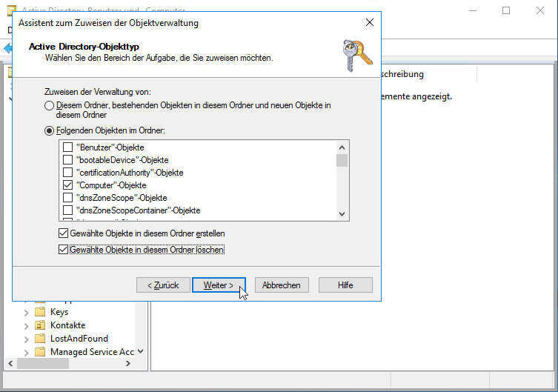The height and width of the screenshot is (392, 558).
Task: Click tree pane scroll-down arrow
Action: (141, 351)
